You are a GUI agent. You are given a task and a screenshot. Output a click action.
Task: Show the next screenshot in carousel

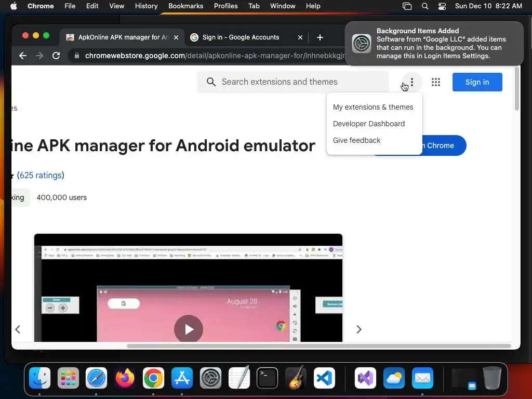tap(359, 329)
